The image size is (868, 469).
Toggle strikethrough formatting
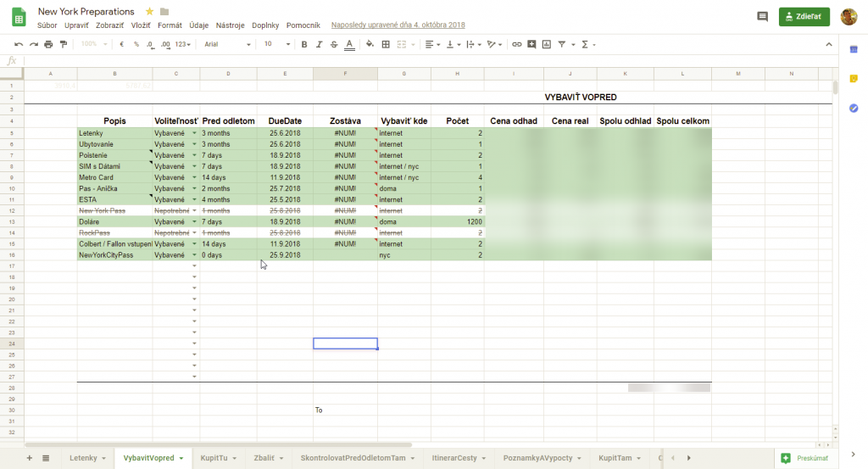[334, 44]
